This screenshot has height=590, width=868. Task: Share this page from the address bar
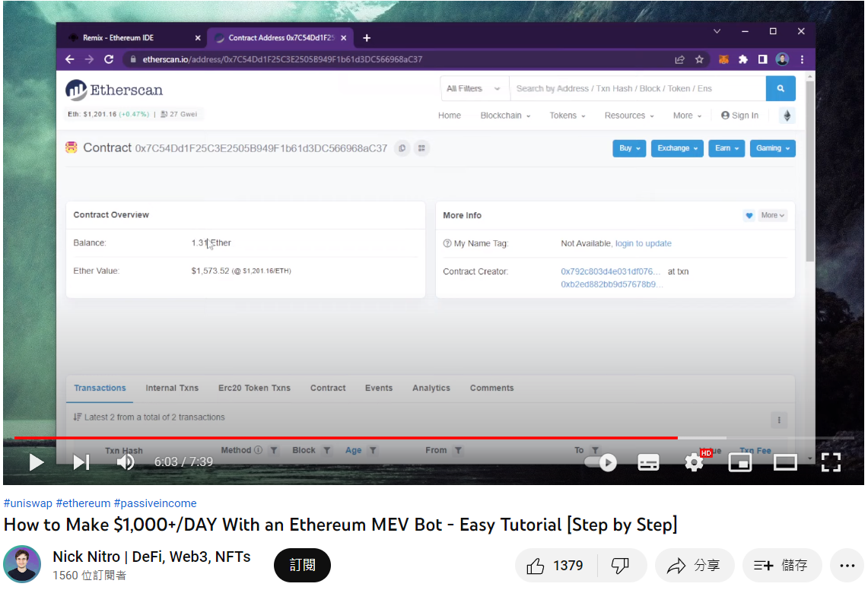[x=680, y=59]
